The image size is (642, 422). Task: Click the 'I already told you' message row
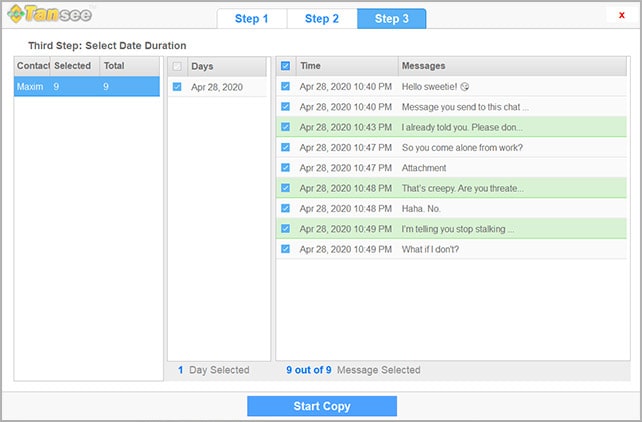(x=462, y=127)
